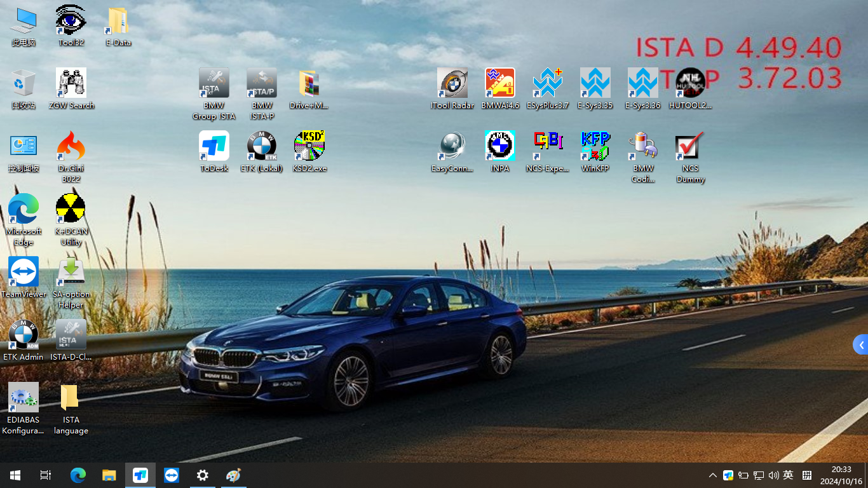
Task: Launch Dr.Gini B022 flame icon
Action: [x=71, y=157]
